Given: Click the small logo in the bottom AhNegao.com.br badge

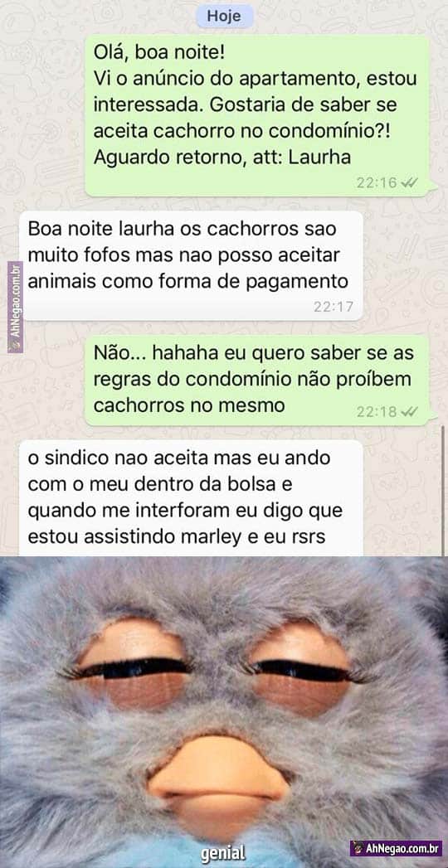Looking at the screenshot, I should (359, 847).
